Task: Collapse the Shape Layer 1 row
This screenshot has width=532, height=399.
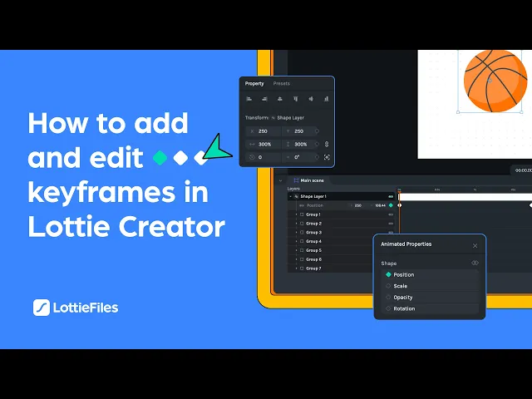Action: 290,196
